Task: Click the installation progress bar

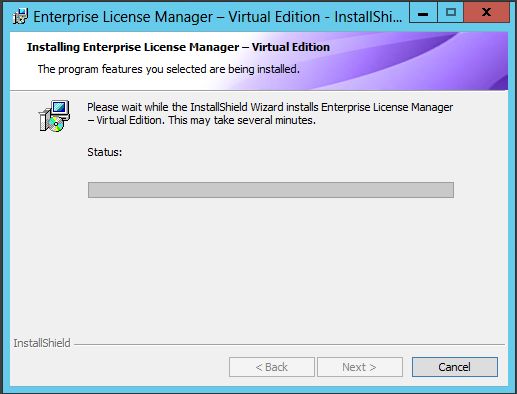Action: pyautogui.click(x=271, y=190)
